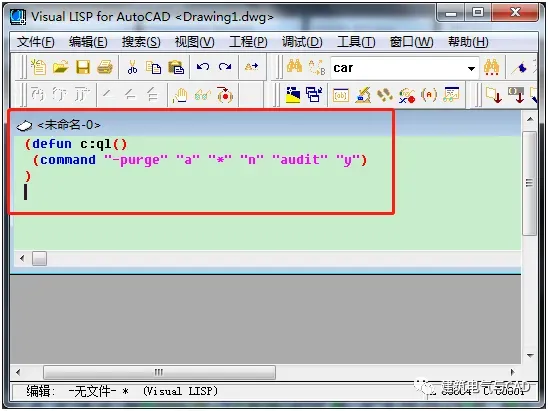This screenshot has height=411, width=548.
Task: Cut selection with the scissors icon
Action: [132, 67]
